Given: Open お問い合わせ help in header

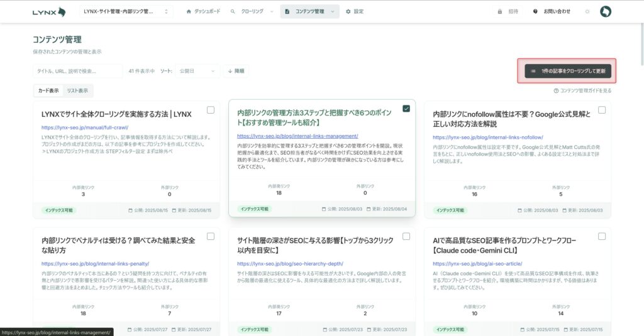Looking at the screenshot, I should [x=552, y=11].
